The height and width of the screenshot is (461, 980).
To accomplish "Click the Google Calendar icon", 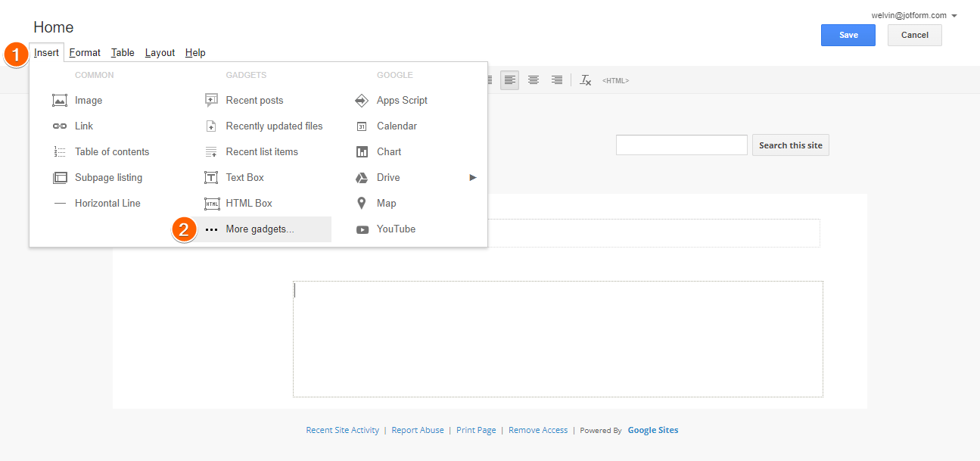I will [x=362, y=126].
